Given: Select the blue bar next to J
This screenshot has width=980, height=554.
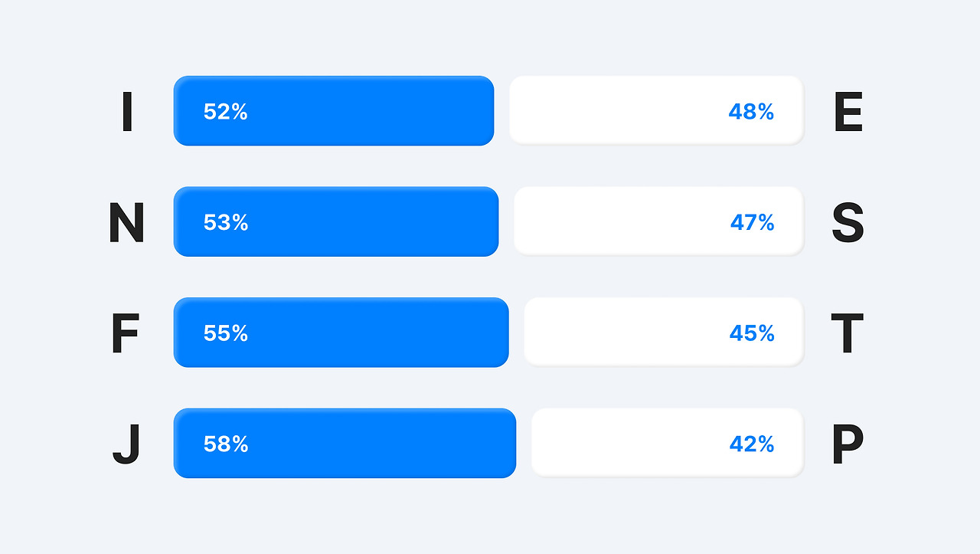Looking at the screenshot, I should [345, 443].
